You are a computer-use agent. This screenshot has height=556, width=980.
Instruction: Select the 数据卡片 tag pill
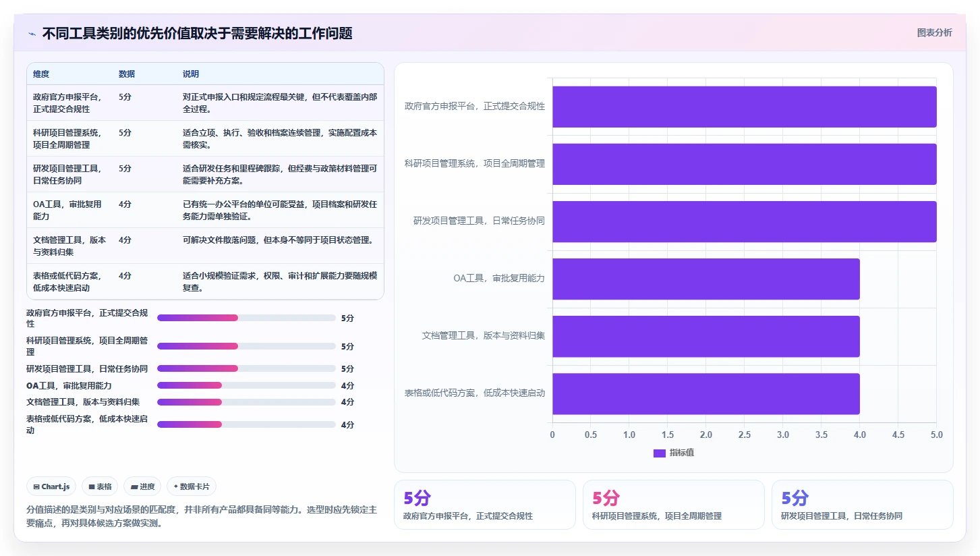point(192,486)
